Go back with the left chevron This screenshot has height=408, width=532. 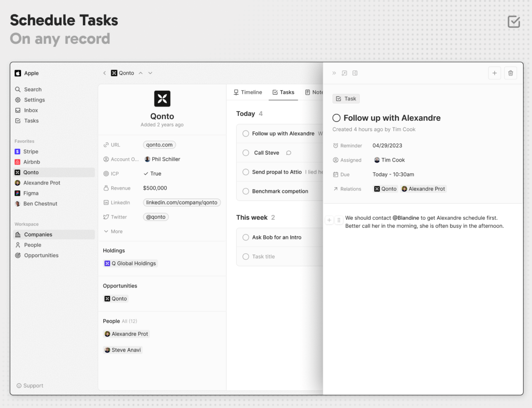click(105, 73)
